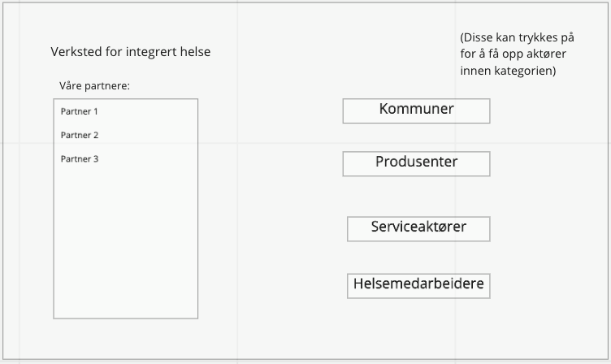
Task: Choose Partner 2 from the list
Action: pos(80,135)
